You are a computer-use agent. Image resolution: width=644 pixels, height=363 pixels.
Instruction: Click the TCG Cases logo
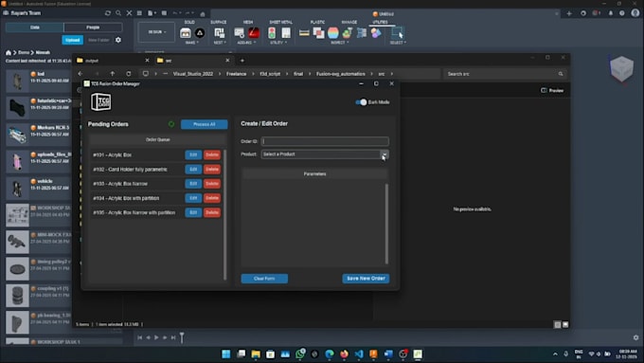(101, 102)
